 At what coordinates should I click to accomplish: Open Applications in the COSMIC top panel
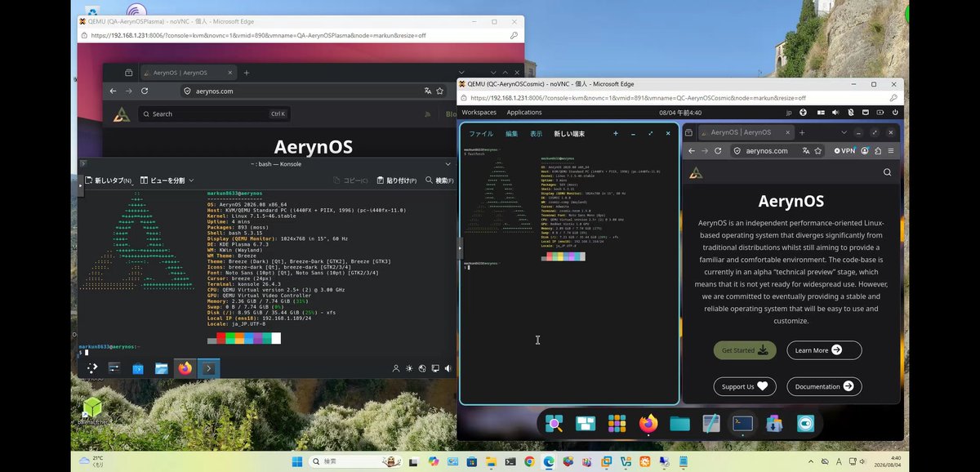[x=524, y=113]
